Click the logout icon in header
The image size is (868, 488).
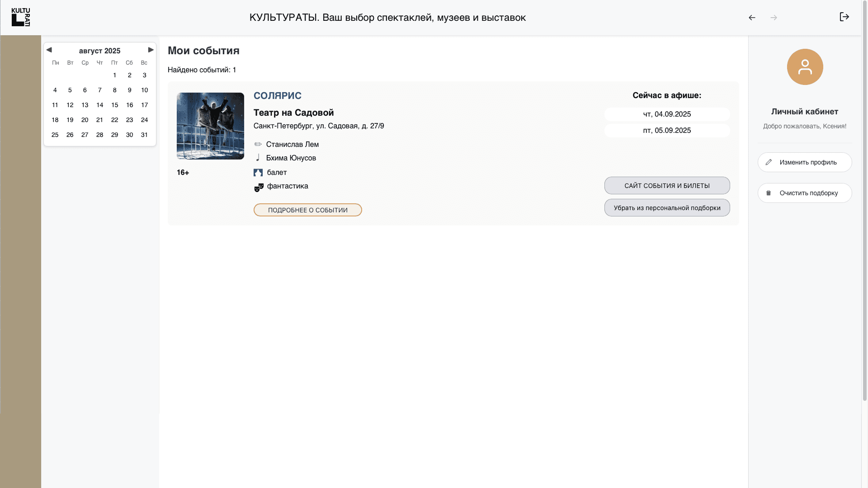click(844, 17)
